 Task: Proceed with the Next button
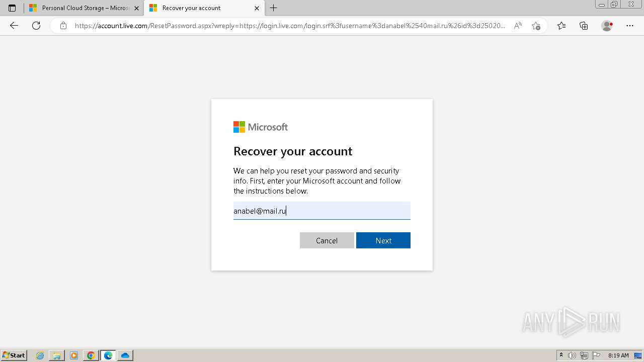click(383, 240)
